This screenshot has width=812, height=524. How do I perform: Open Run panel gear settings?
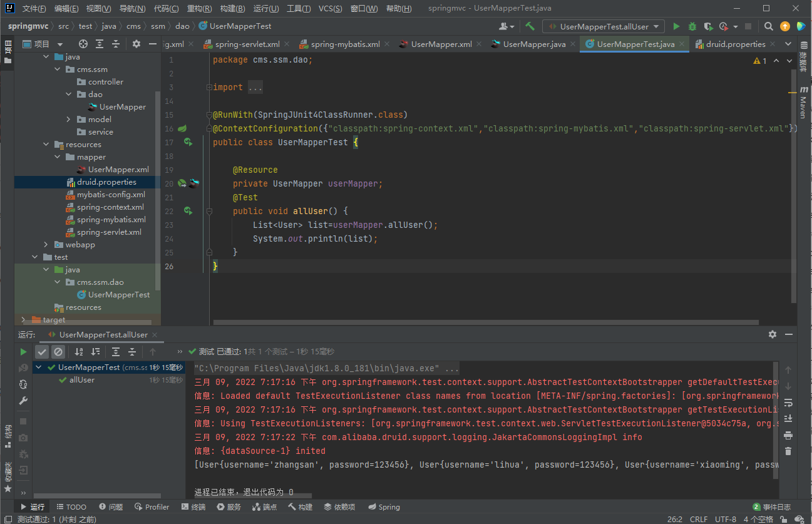pos(773,334)
